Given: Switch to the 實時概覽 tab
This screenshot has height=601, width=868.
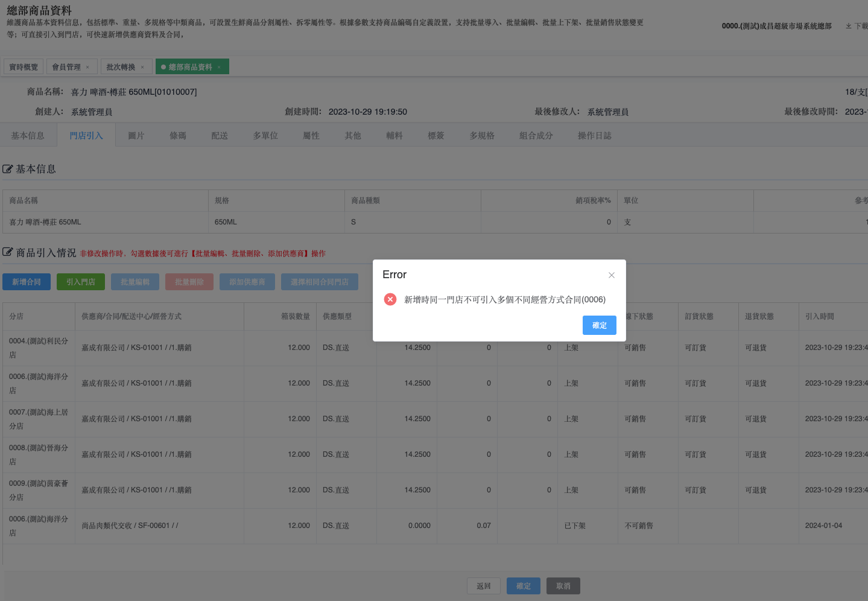Looking at the screenshot, I should pos(24,67).
